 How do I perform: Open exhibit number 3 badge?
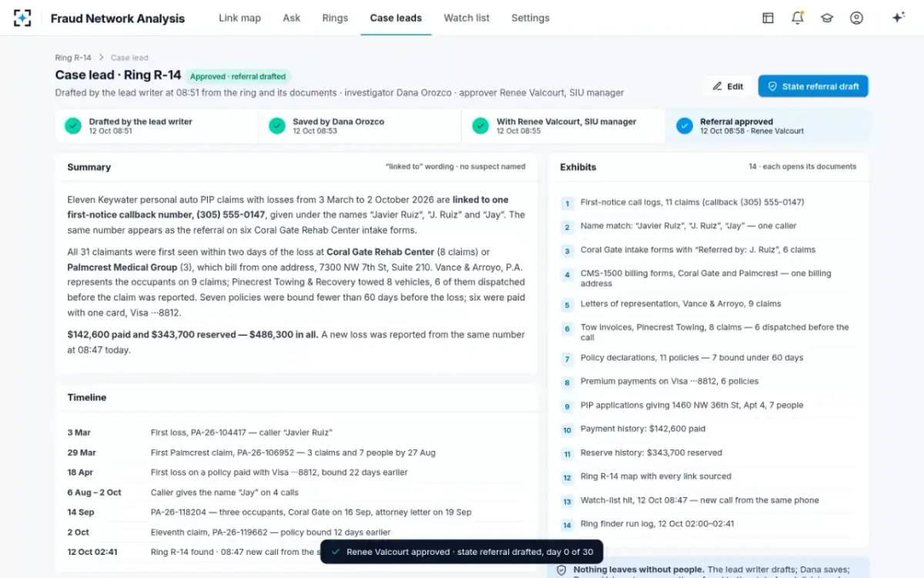[x=567, y=251]
